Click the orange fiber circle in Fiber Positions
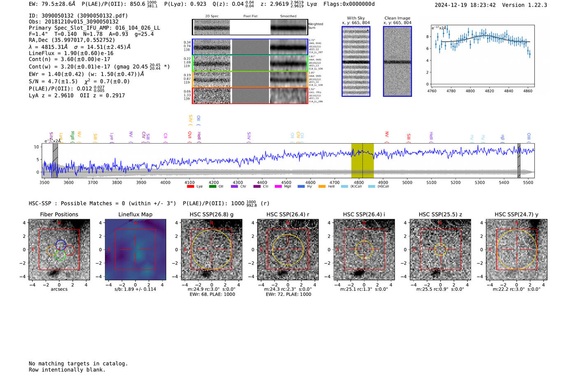This screenshot has width=576, height=392. pyautogui.click(x=52, y=251)
